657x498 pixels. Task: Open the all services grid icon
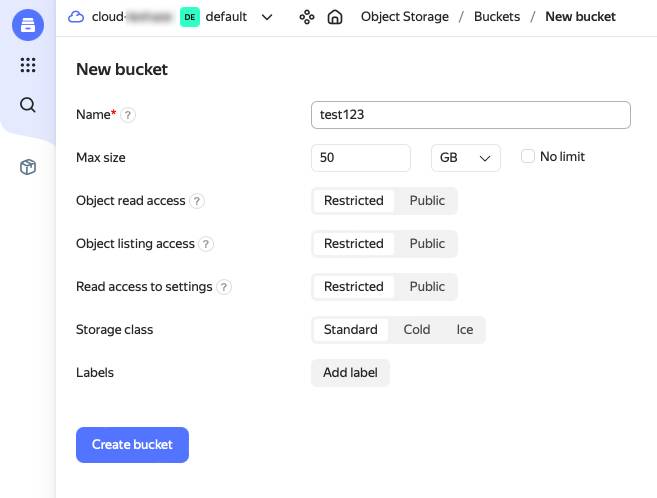point(28,65)
